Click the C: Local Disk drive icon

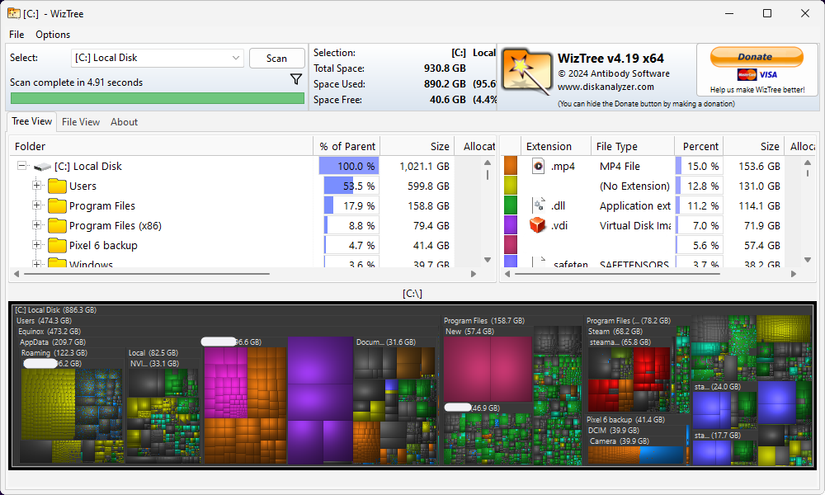point(42,167)
